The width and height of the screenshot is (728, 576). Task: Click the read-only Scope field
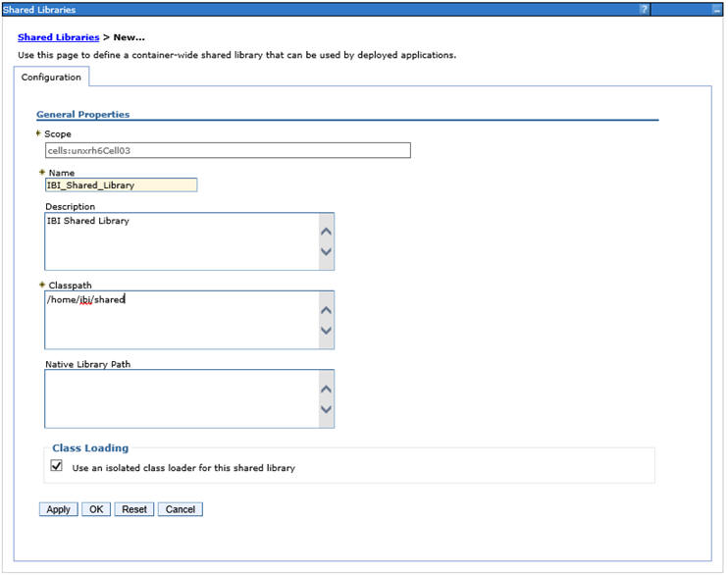228,150
